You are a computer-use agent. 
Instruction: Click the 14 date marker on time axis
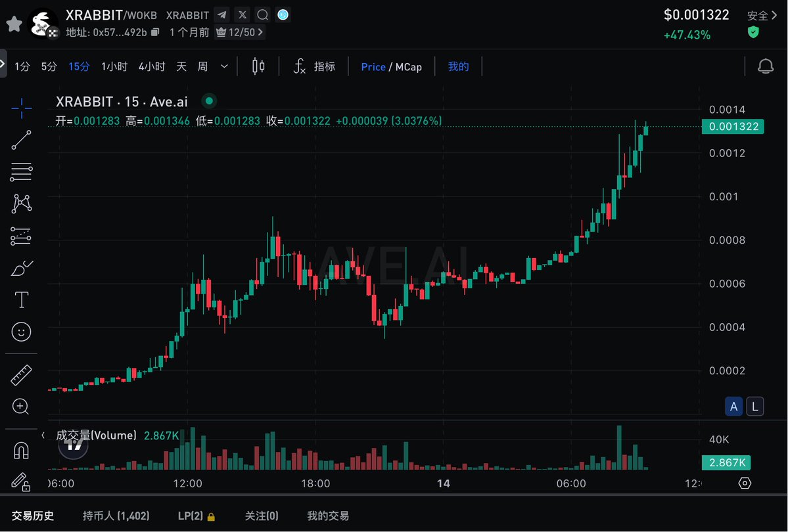tap(443, 483)
